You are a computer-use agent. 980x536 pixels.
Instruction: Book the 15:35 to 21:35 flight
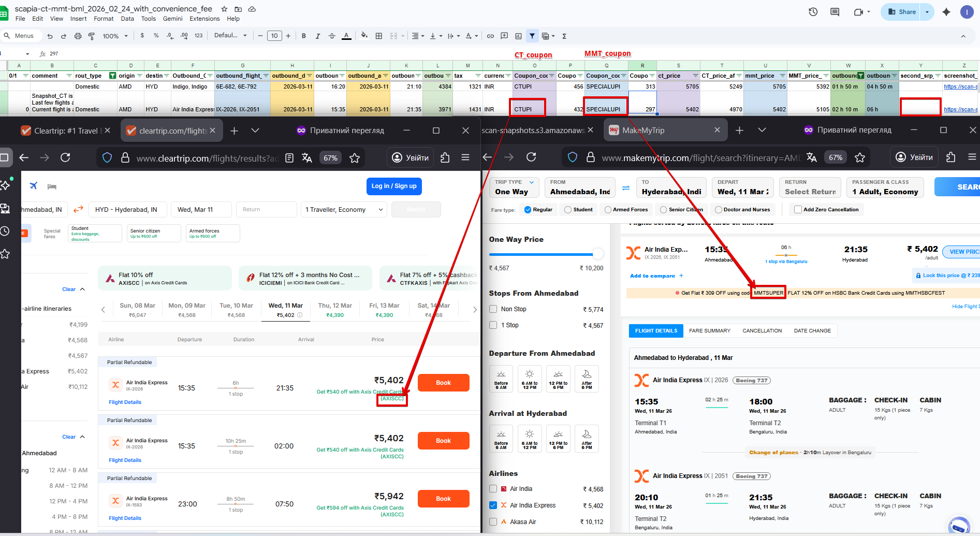444,383
